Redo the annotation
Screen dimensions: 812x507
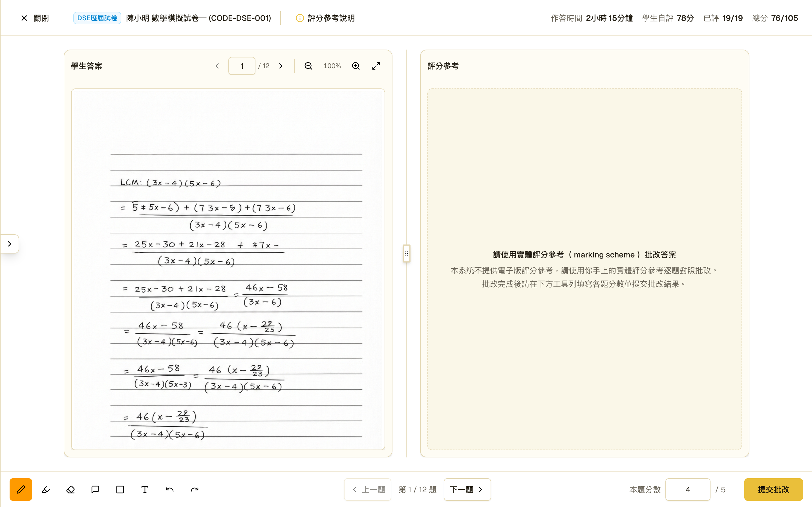(x=195, y=489)
